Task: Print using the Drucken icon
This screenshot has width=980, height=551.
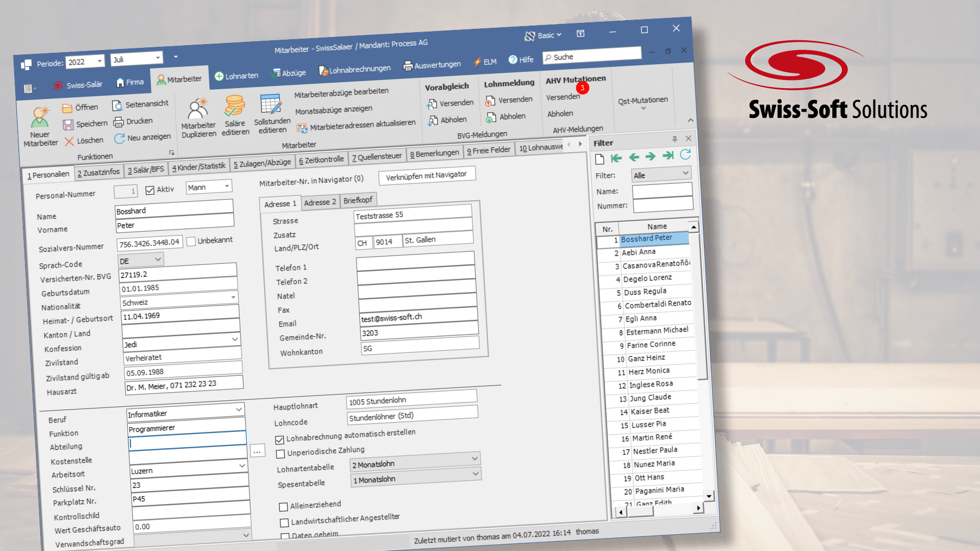Action: click(118, 122)
